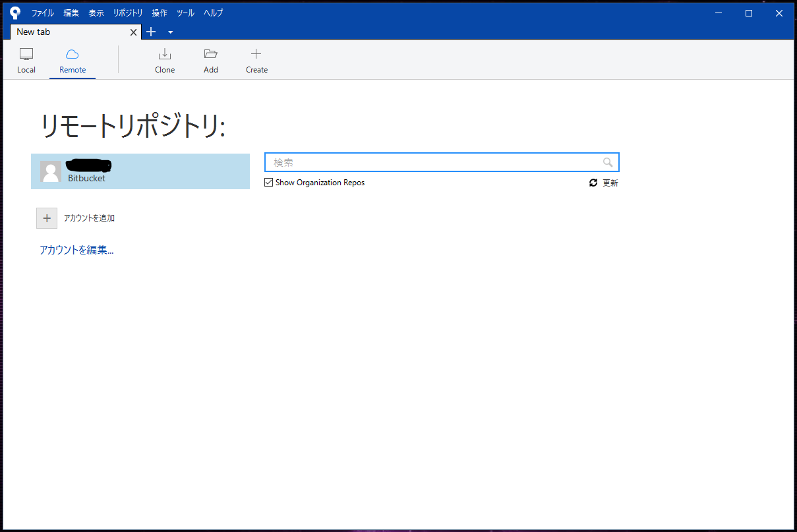This screenshot has width=797, height=532.
Task: Focus the 検索 search field
Action: (442, 162)
